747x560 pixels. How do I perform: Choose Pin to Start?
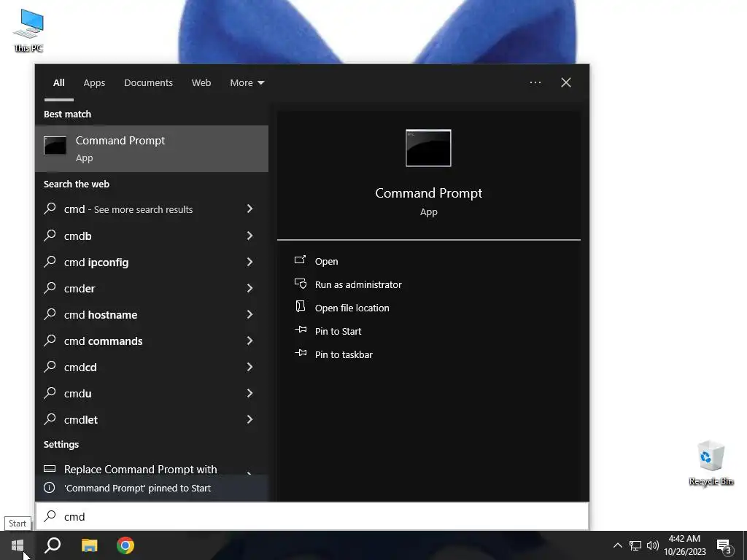(338, 332)
